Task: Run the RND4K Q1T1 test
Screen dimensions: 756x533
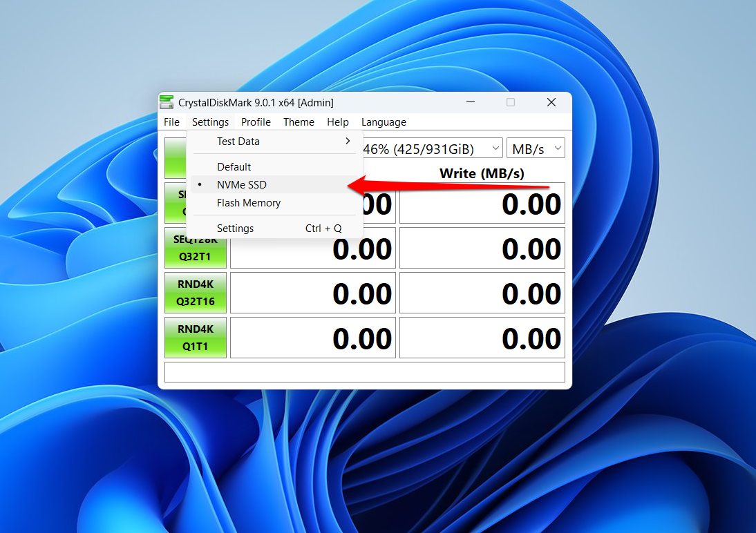Action: [x=196, y=338]
